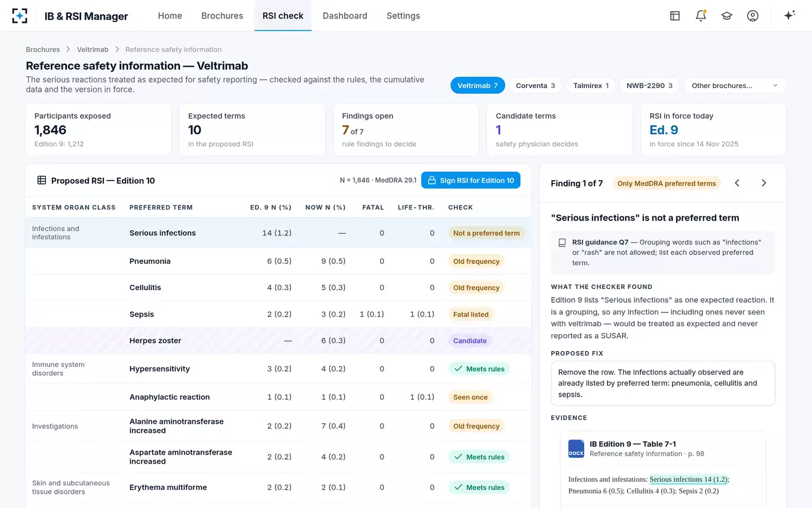Click the Seen once badge for Anaphylactic reaction
The height and width of the screenshot is (508, 812).
[x=470, y=397]
